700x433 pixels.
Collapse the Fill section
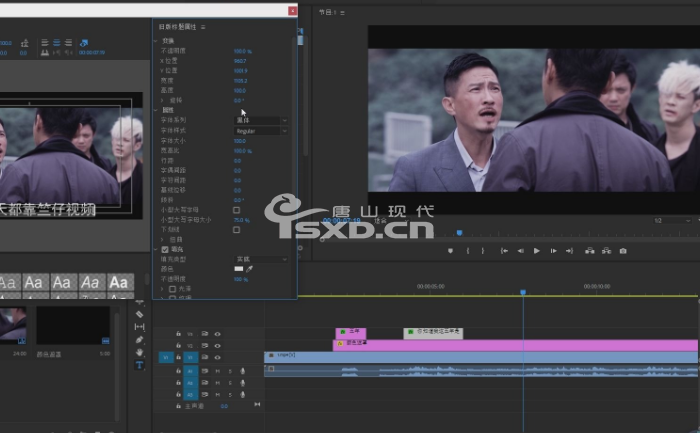coord(156,250)
